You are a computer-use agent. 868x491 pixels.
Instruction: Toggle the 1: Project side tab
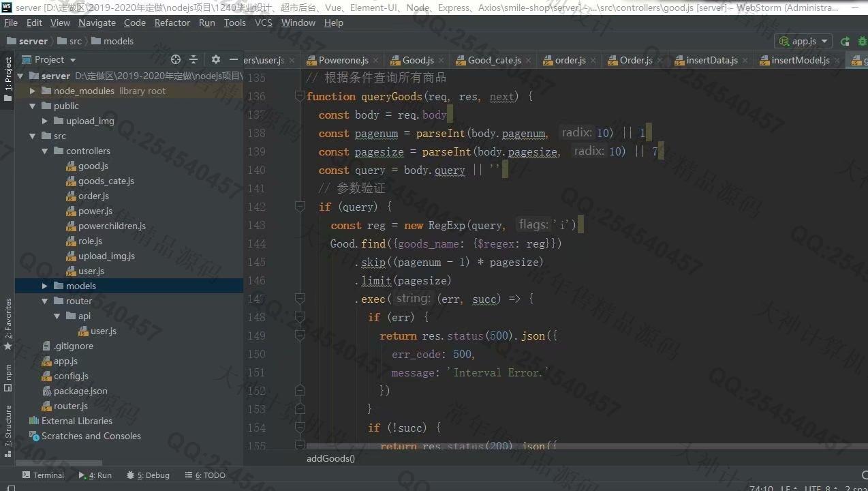7,80
